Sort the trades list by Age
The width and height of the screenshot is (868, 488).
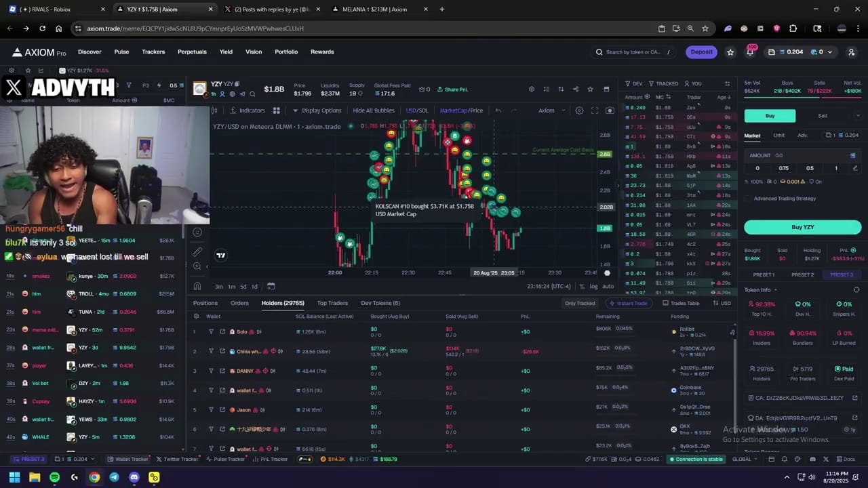pos(724,98)
